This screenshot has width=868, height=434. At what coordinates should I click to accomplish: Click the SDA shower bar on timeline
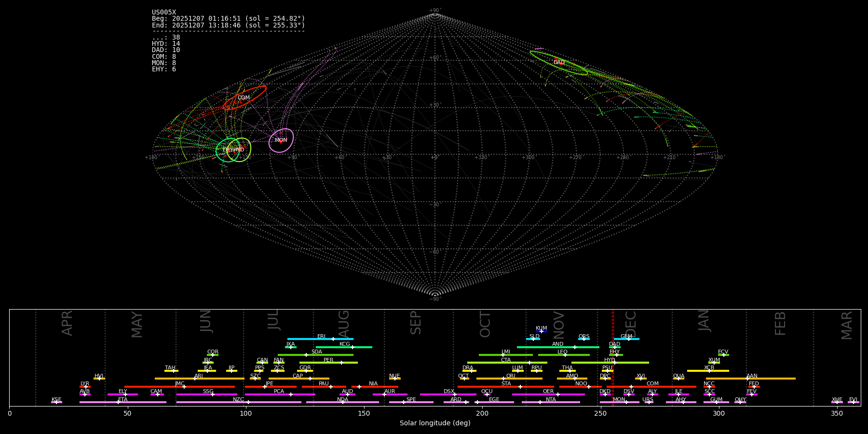point(315,355)
